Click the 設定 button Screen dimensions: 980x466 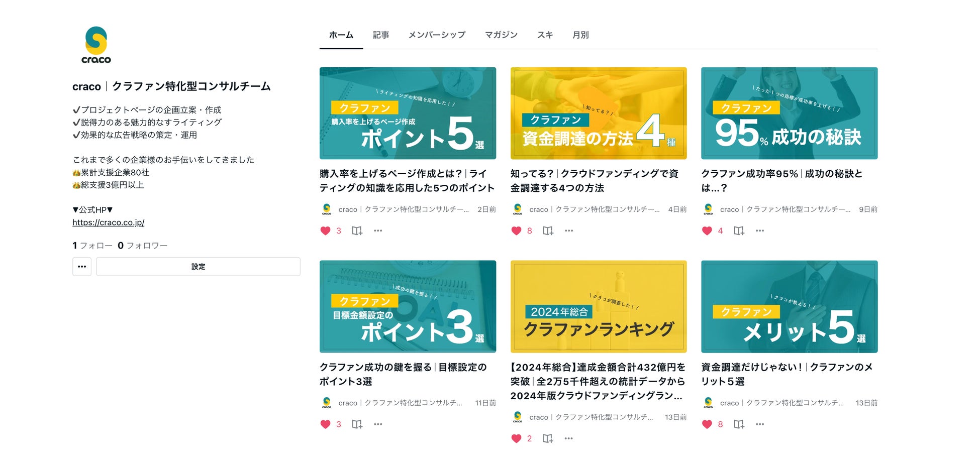pos(199,267)
